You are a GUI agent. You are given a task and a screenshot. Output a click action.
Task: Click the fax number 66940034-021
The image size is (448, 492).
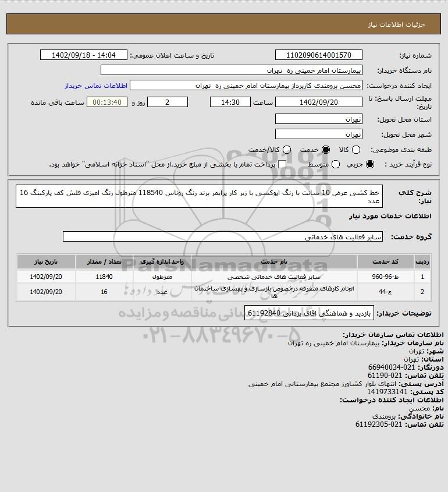[x=391, y=367]
